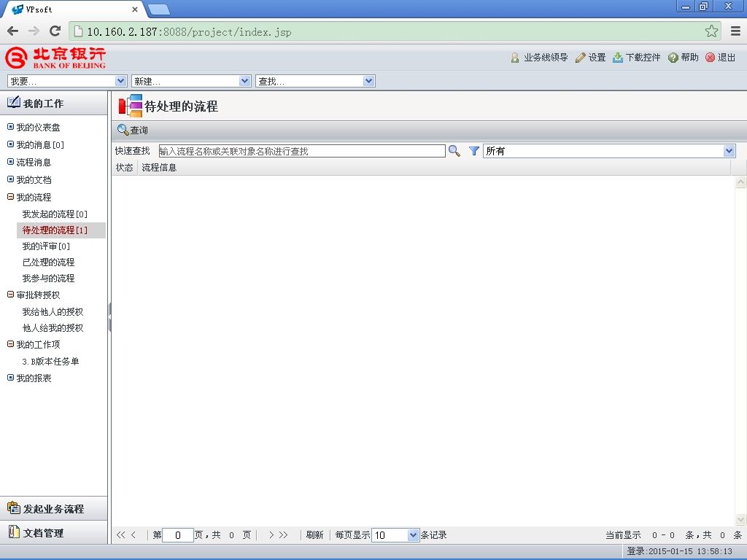Viewport: 747px width, 560px height.
Task: Switch to 文档管理 panel
Action: pos(53,532)
